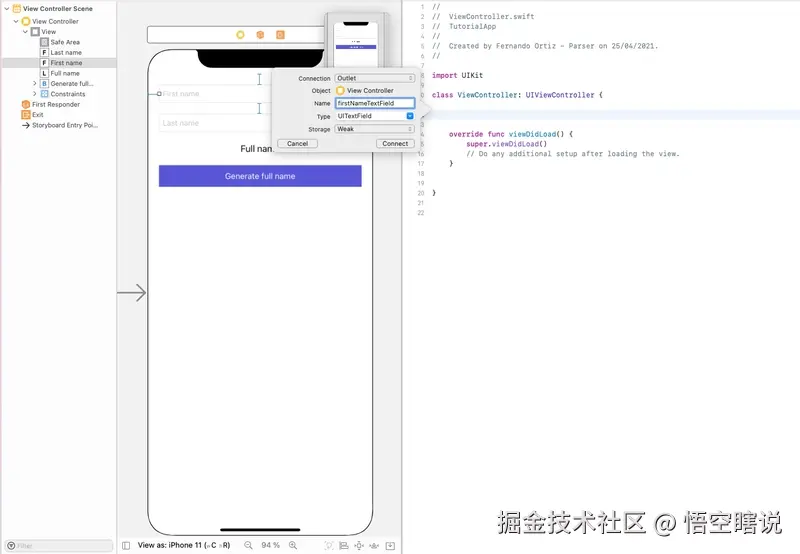Click the View square icon in outline
800x554 pixels.
35,32
